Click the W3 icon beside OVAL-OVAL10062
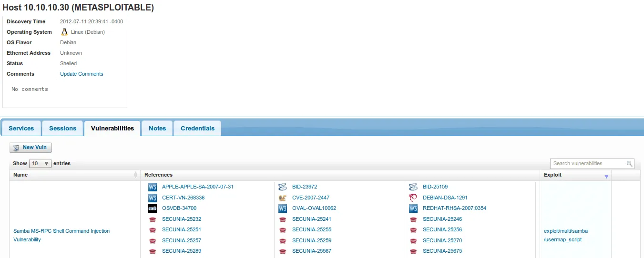 [x=283, y=208]
